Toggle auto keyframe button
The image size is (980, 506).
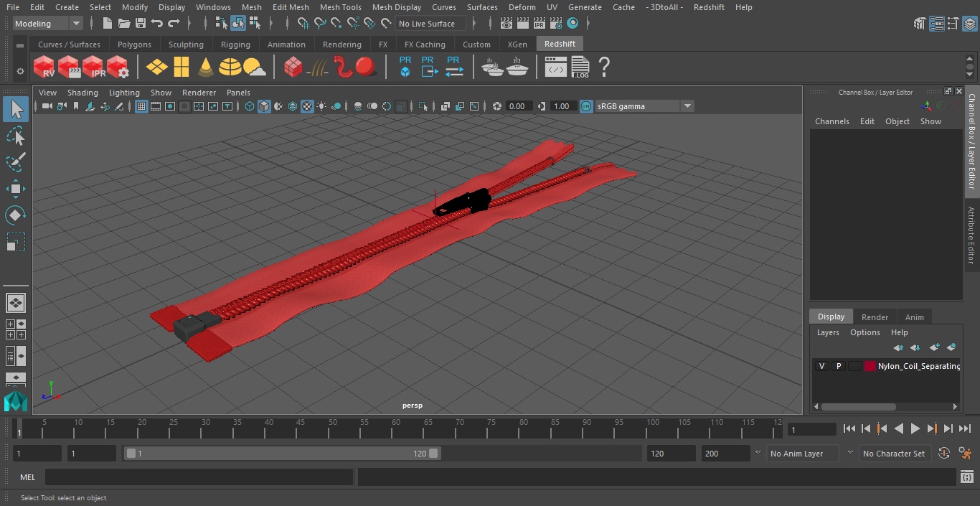tap(944, 454)
